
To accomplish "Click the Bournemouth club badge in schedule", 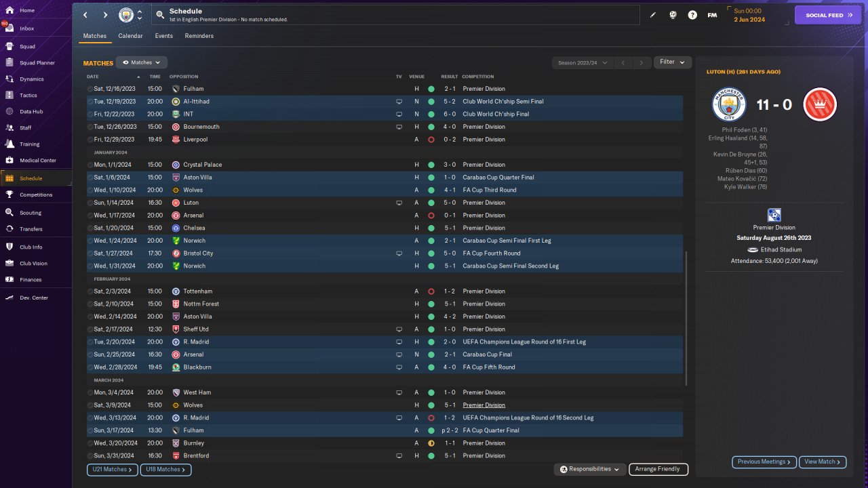I will [176, 127].
